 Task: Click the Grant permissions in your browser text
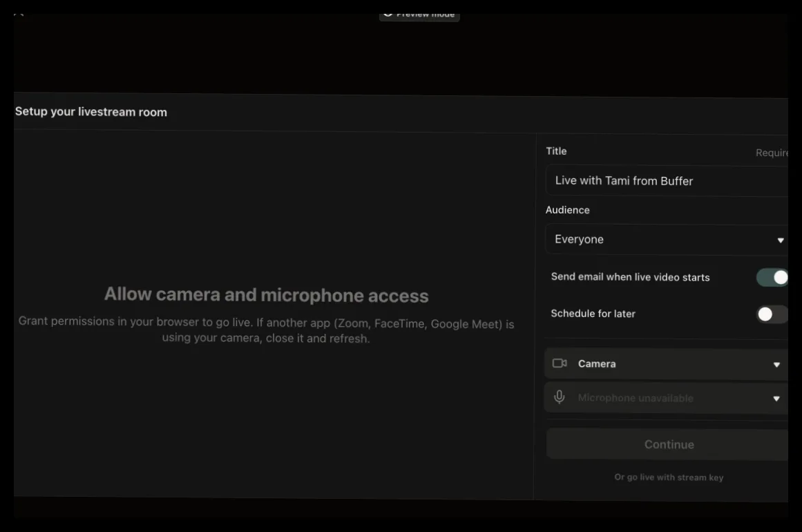pos(266,330)
